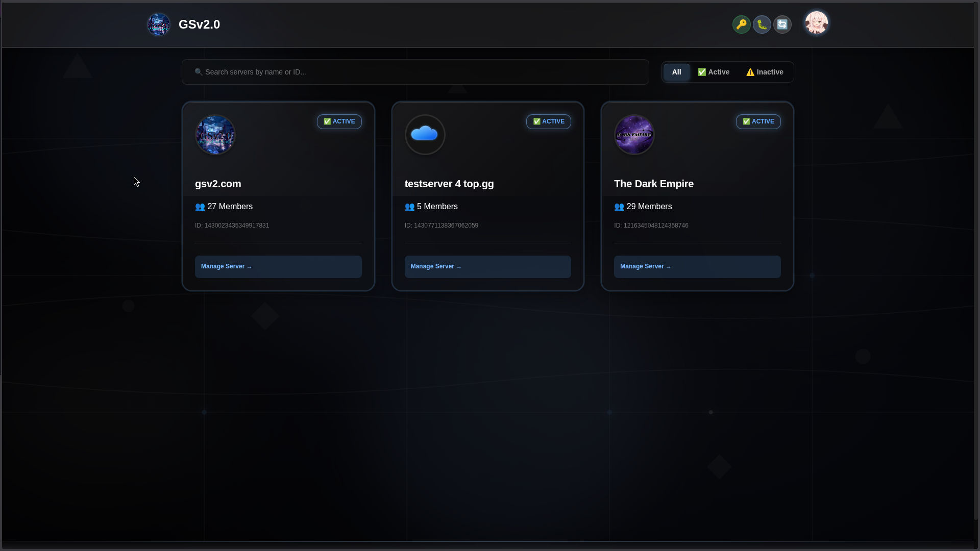Select the Active filter
980x551 pixels.
pyautogui.click(x=714, y=71)
